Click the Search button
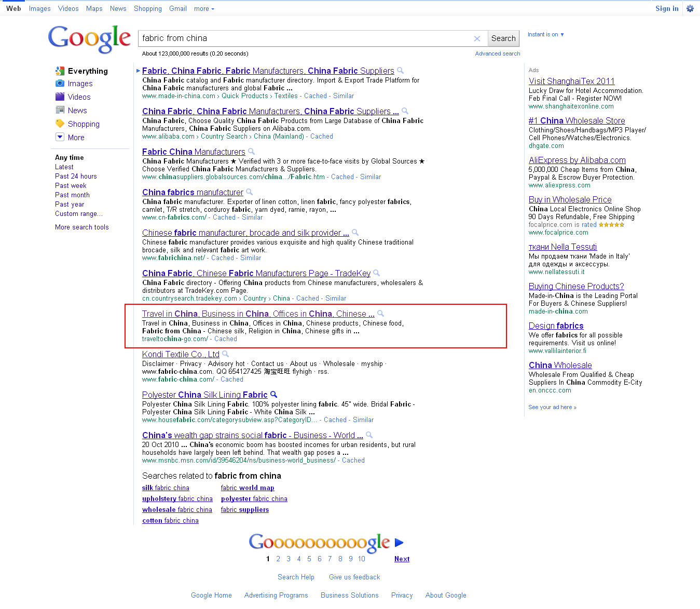 coord(503,38)
